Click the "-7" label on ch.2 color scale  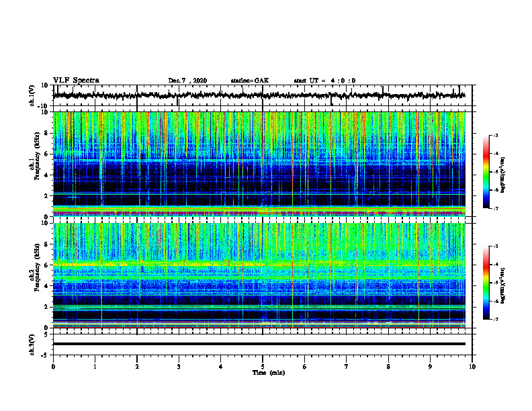point(495,319)
